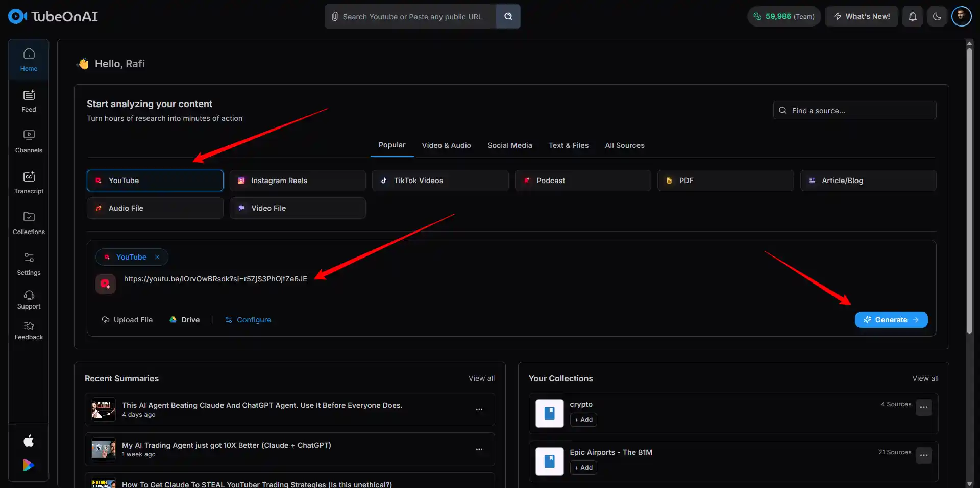Click the Generate button
980x488 pixels.
pos(891,320)
